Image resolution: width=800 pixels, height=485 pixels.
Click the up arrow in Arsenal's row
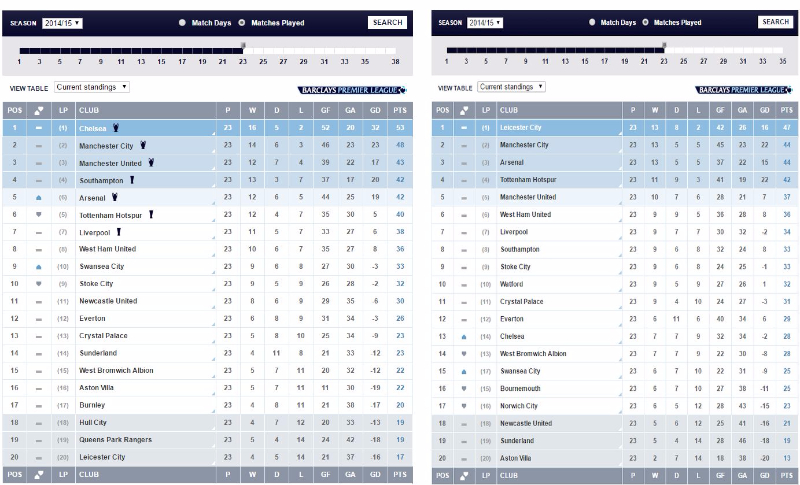pyautogui.click(x=38, y=197)
